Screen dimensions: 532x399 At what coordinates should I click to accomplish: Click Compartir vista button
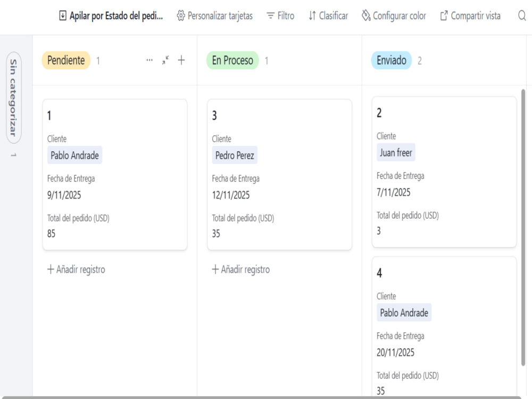click(470, 15)
